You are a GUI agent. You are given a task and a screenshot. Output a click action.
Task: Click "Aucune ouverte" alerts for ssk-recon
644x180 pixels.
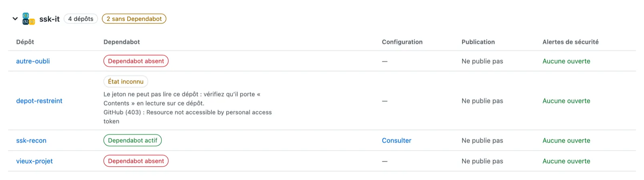(x=566, y=141)
